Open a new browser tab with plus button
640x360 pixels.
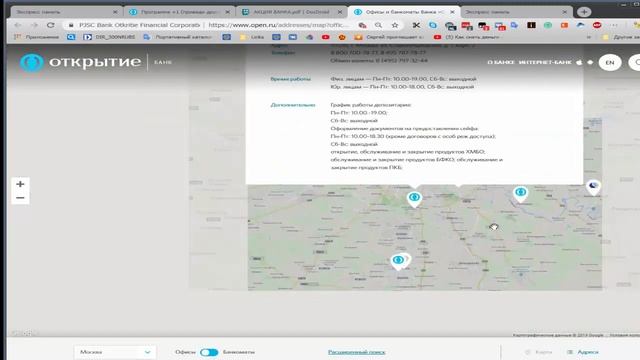coord(584,12)
